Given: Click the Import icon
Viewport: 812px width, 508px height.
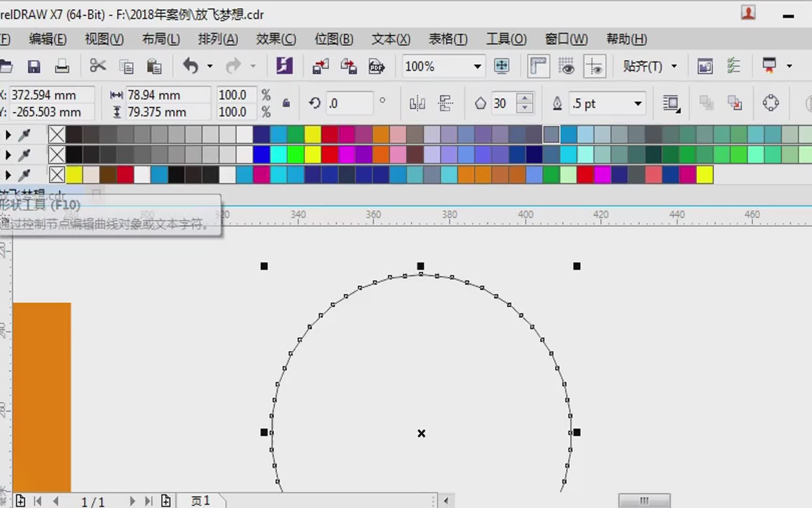Looking at the screenshot, I should pos(320,66).
